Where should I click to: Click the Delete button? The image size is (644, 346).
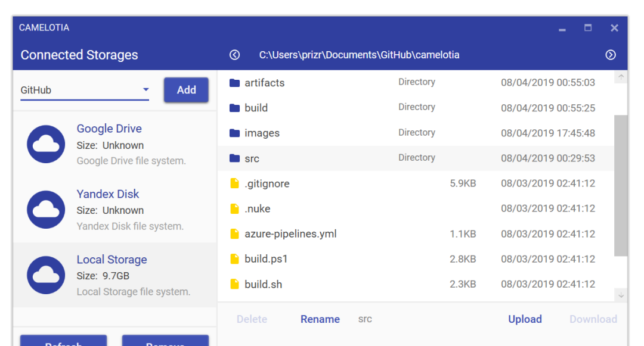252,319
